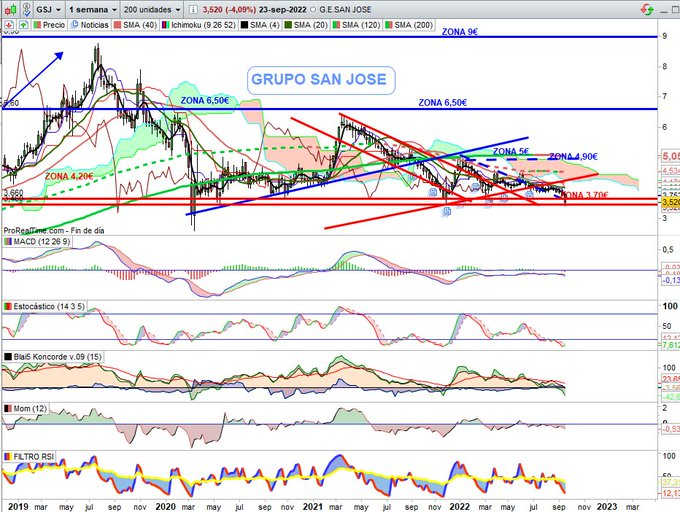Select the red ZONA 3,70€ annotation

(585, 196)
